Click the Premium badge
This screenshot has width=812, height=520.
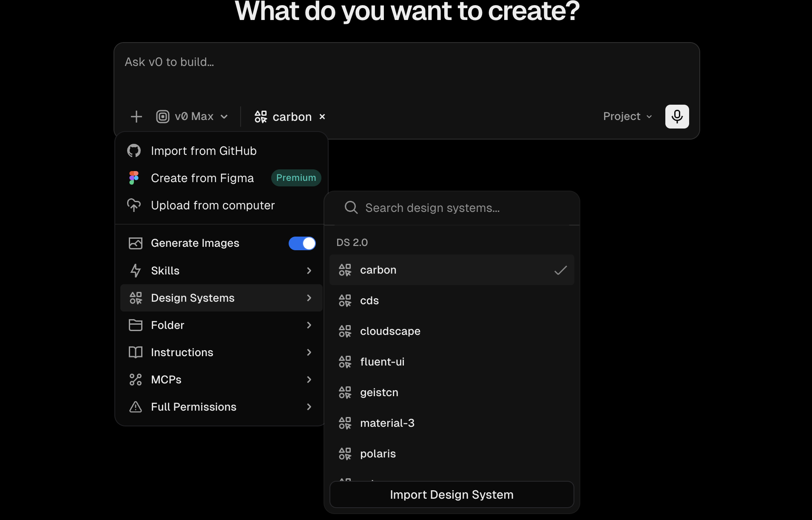(296, 178)
